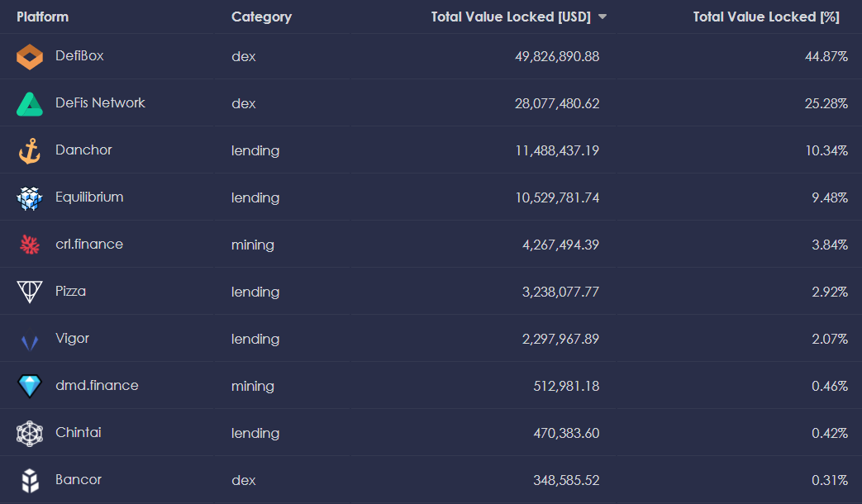Select the lending category in Vigor row
This screenshot has width=862, height=504.
click(x=255, y=340)
